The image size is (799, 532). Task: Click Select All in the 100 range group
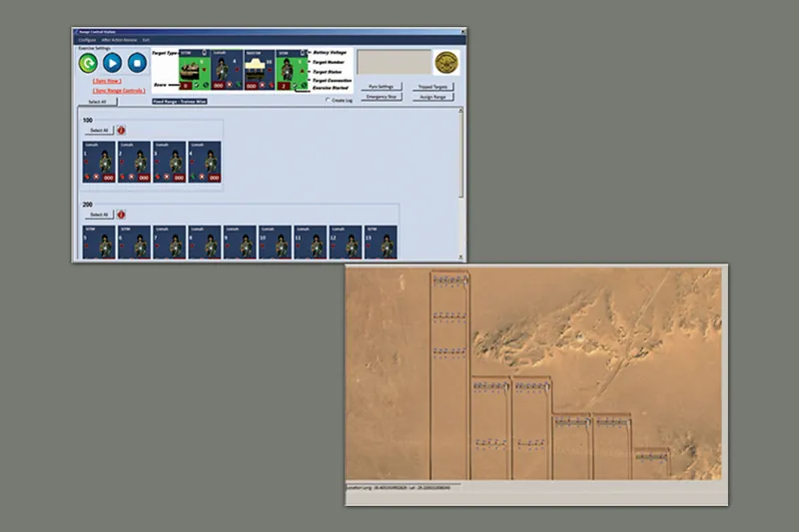pos(99,131)
